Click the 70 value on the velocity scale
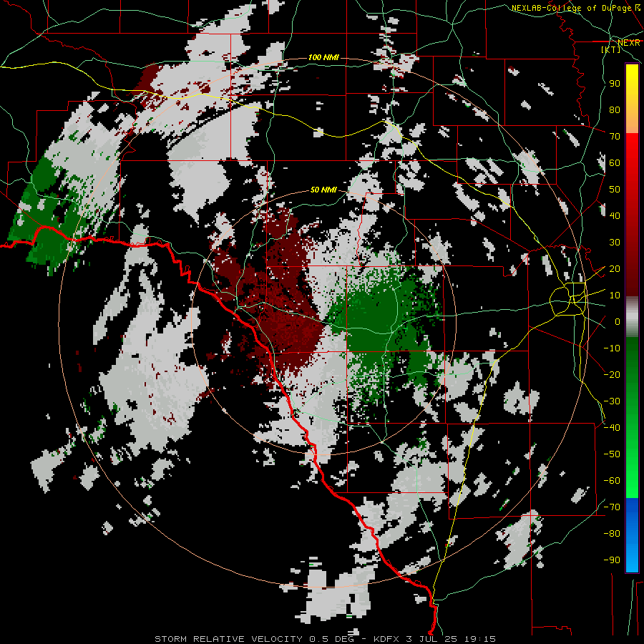The height and width of the screenshot is (644, 644). (615, 137)
